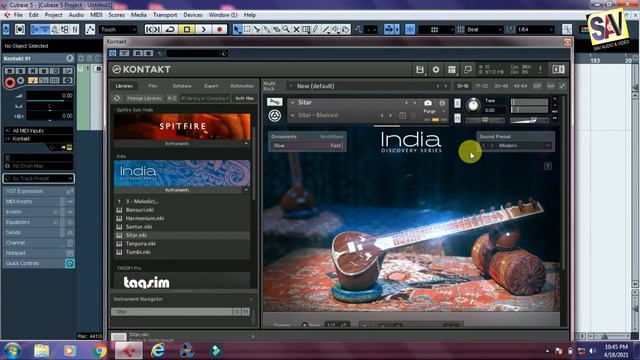
Task: Select the Range Selection tool
Action: pyautogui.click(x=247, y=29)
